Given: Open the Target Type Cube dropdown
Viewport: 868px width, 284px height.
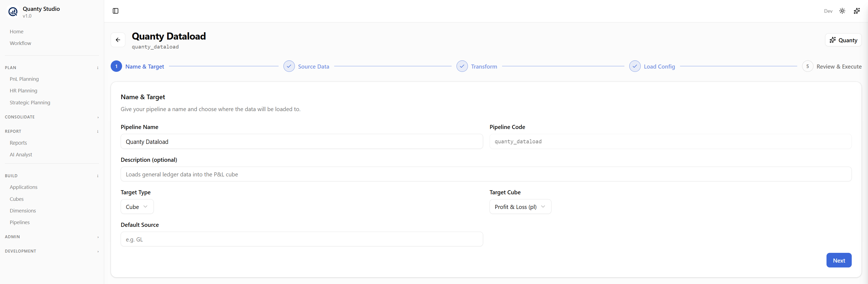Looking at the screenshot, I should tap(137, 206).
